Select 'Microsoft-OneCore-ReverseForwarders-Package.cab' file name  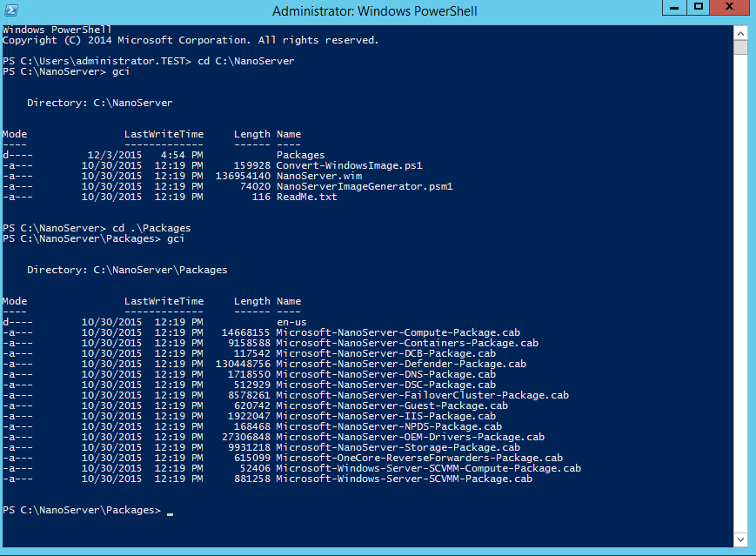point(420,458)
